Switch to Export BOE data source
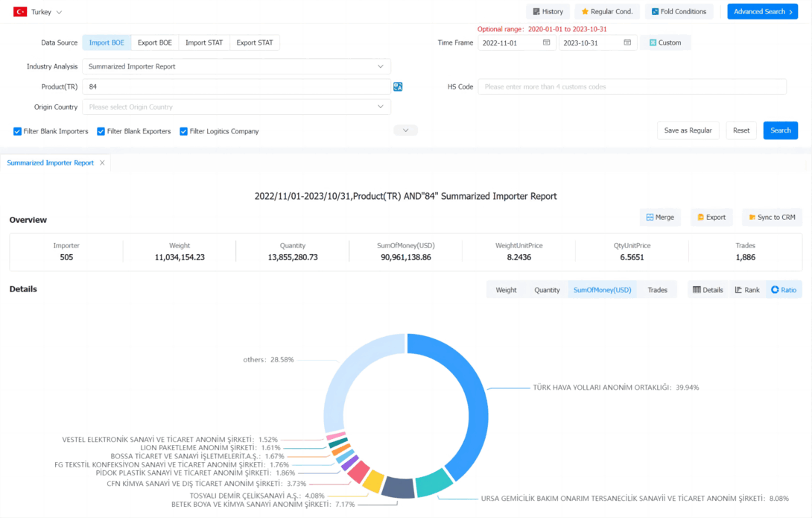This screenshot has width=812, height=518. pos(155,42)
